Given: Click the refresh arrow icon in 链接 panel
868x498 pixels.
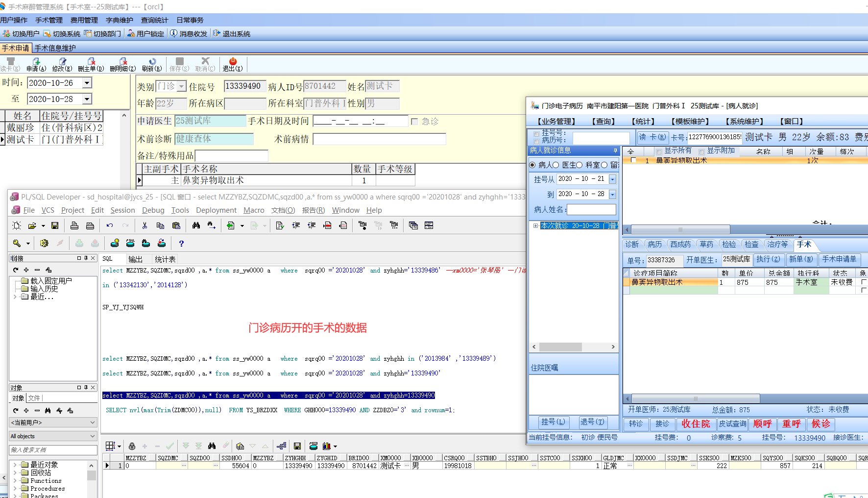Looking at the screenshot, I should [16, 270].
